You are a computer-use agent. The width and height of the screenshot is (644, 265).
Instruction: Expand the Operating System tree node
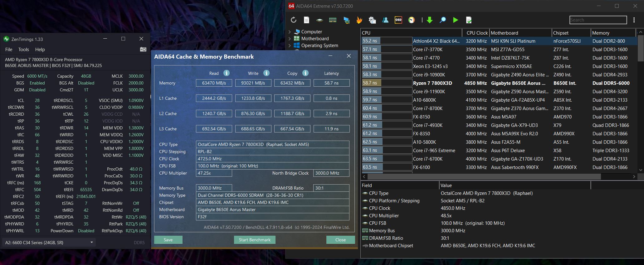click(290, 46)
